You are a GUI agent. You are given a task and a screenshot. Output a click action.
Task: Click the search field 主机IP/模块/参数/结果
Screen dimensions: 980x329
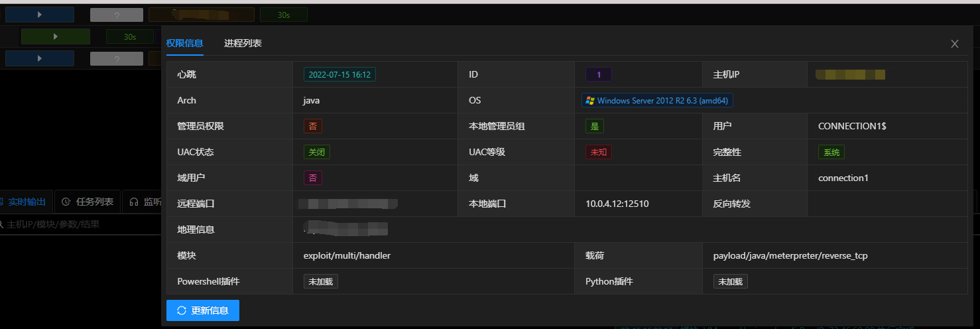[80, 224]
